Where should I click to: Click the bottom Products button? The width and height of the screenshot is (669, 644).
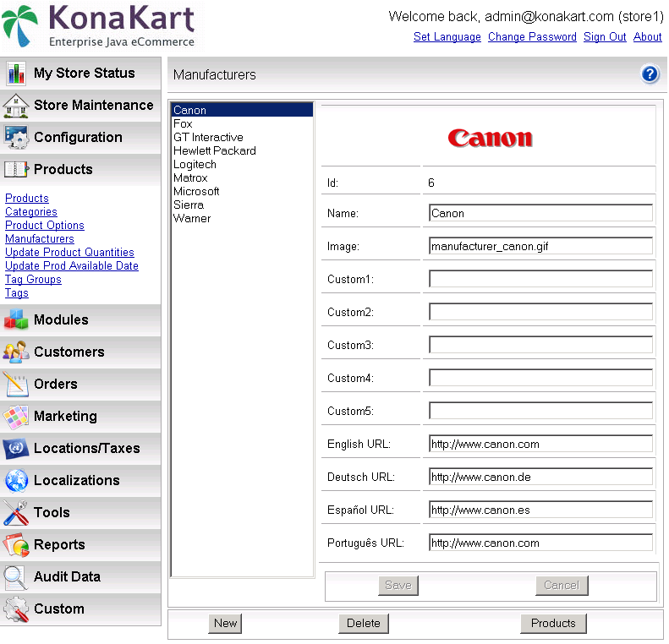click(553, 624)
